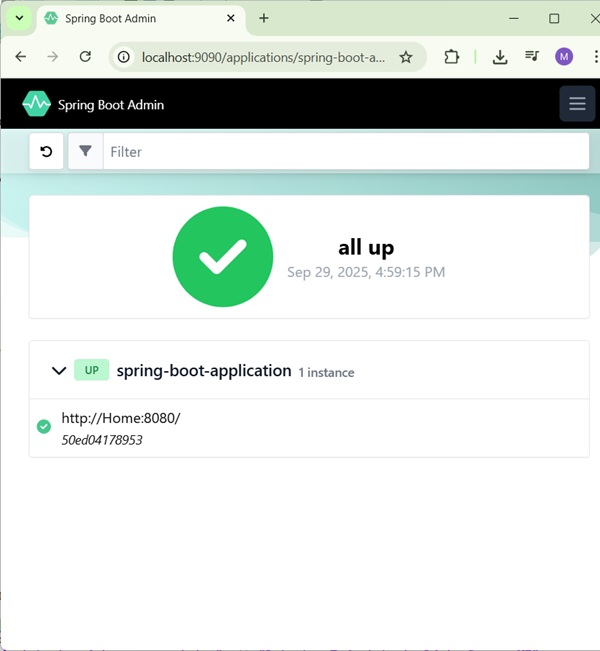Click the 'all up' status heading
Image resolution: width=600 pixels, height=651 pixels.
(x=366, y=248)
